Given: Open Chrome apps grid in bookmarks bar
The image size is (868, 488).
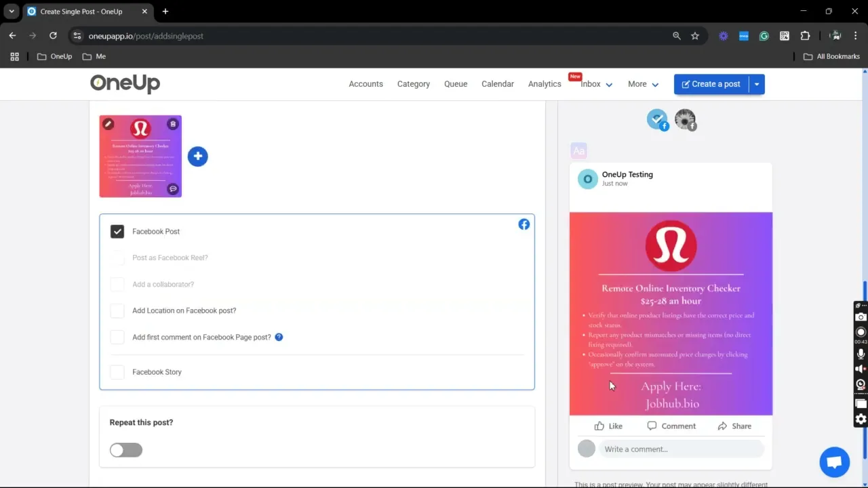Looking at the screenshot, I should pos(14,56).
